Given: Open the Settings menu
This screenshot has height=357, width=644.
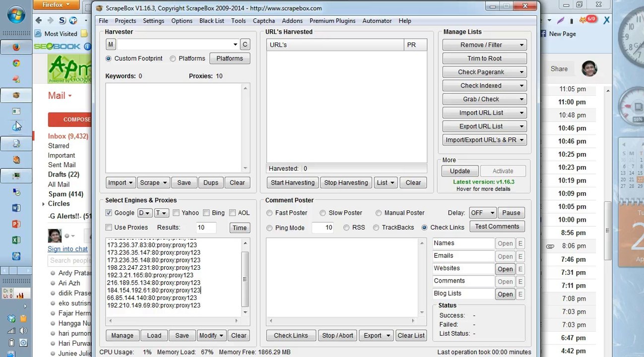Looking at the screenshot, I should tap(154, 21).
